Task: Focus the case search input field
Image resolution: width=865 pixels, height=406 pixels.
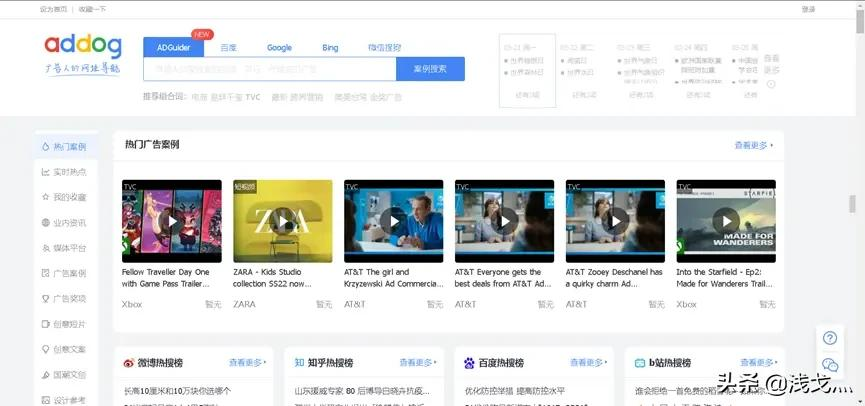Action: [x=270, y=69]
